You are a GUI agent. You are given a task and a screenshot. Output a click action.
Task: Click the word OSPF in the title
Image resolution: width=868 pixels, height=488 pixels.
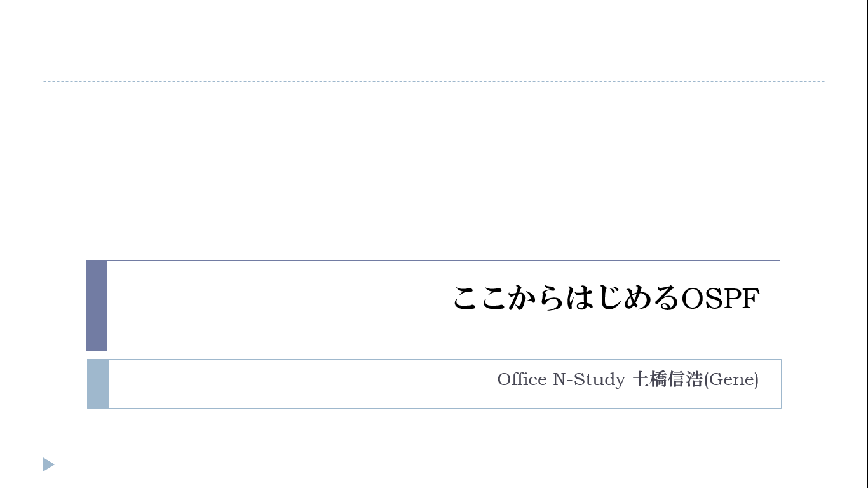[x=720, y=299]
